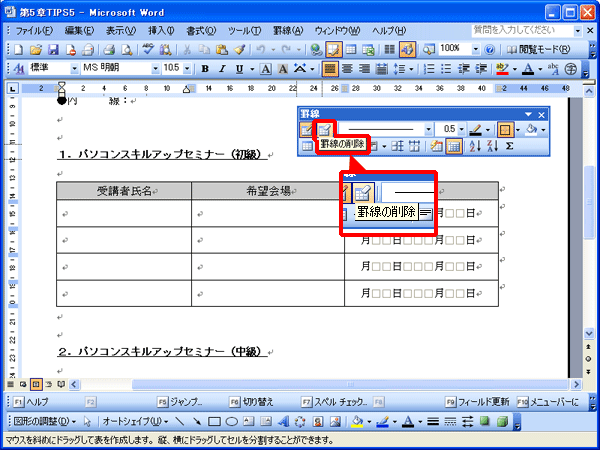
Task: Select the Format Painter brush icon
Action: (240, 49)
